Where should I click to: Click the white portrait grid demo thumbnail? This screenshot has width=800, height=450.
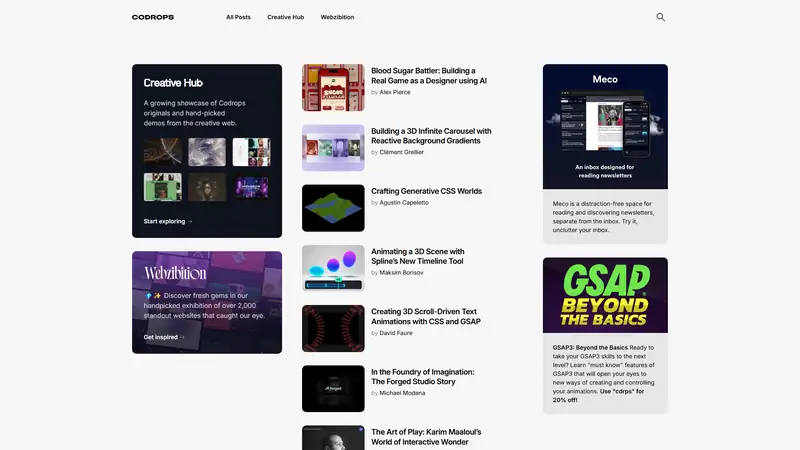[252, 152]
